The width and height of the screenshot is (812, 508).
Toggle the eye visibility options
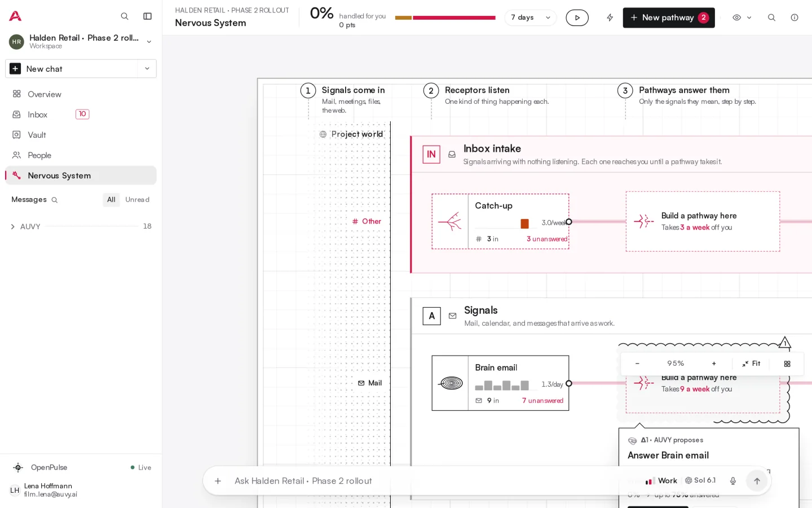pos(736,17)
